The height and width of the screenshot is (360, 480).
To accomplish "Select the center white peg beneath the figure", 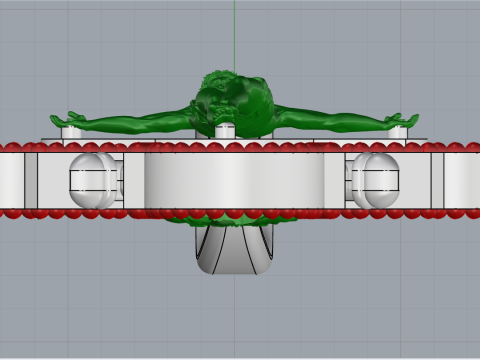I will (x=225, y=130).
